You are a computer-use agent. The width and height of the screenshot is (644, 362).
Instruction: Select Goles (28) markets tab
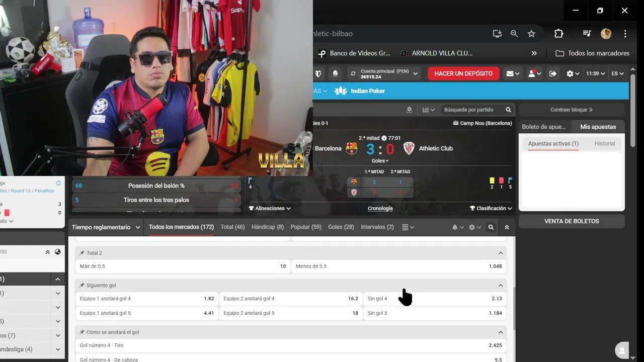click(x=341, y=227)
